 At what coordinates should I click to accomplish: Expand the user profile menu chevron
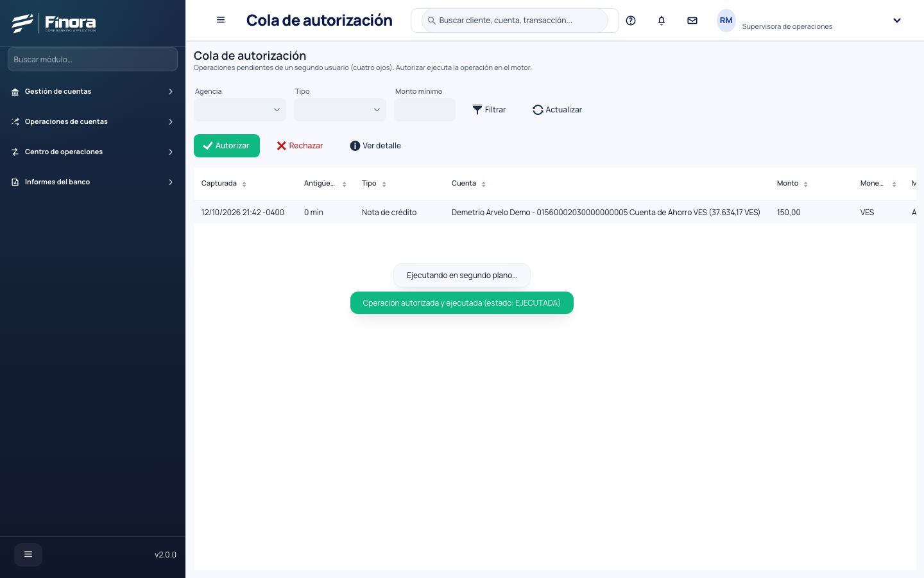[897, 21]
